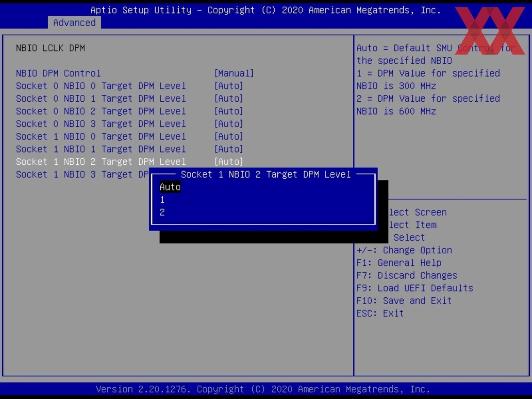Open Socket 0 NBIO 3 [Auto] value
This screenshot has height=399, width=532.
tap(228, 124)
